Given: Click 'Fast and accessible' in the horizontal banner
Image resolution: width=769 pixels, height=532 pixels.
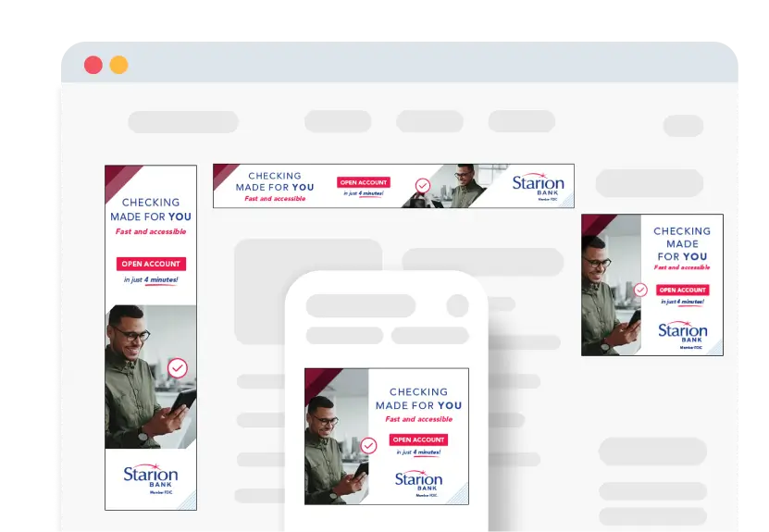Looking at the screenshot, I should pos(275,199).
